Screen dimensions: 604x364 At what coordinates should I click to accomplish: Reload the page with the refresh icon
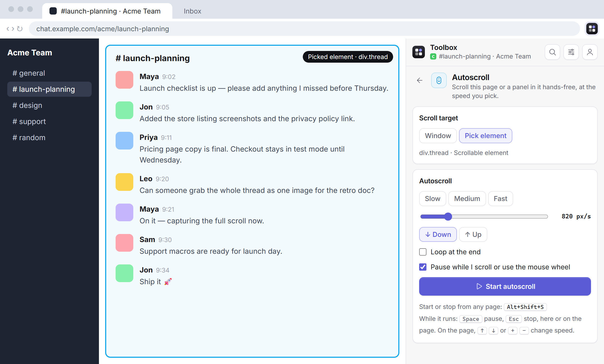[x=20, y=29]
